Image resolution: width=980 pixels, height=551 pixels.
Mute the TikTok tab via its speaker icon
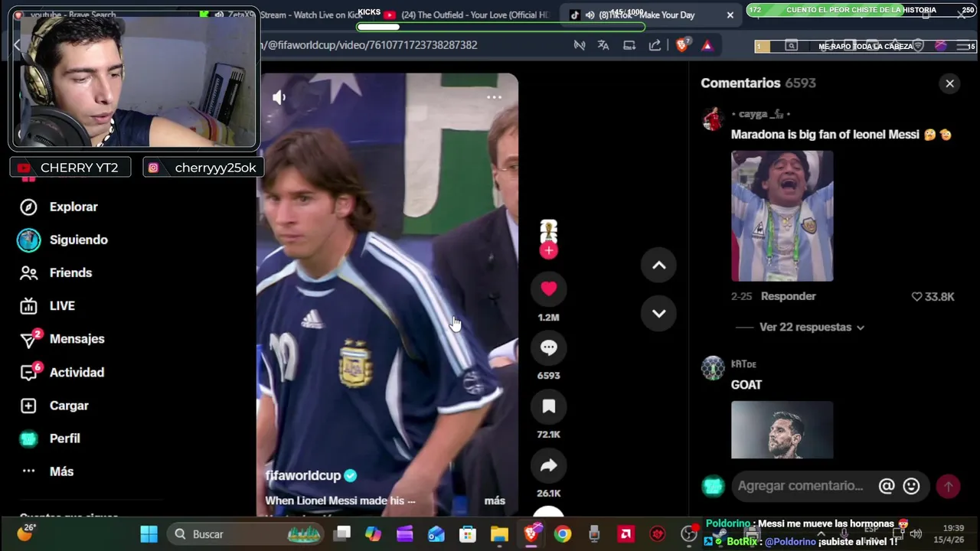(x=590, y=15)
